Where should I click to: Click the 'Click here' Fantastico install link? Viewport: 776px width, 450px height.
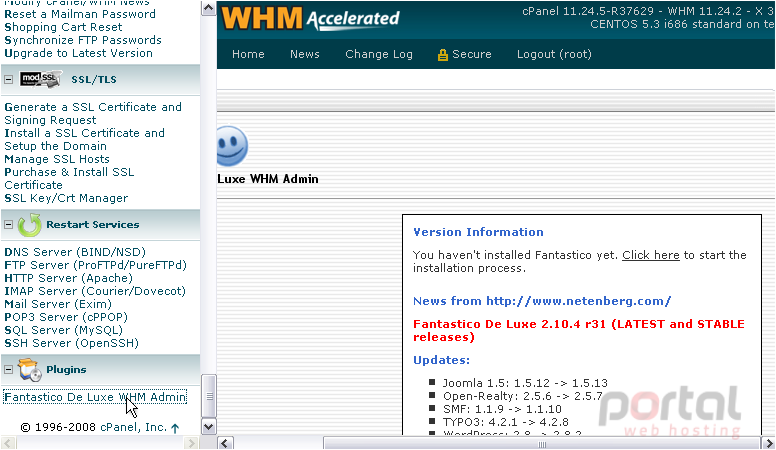point(650,255)
